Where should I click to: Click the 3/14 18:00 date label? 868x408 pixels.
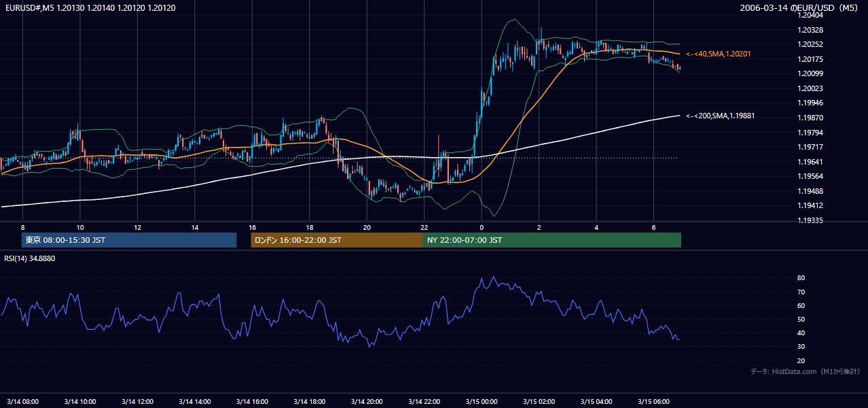tap(309, 402)
